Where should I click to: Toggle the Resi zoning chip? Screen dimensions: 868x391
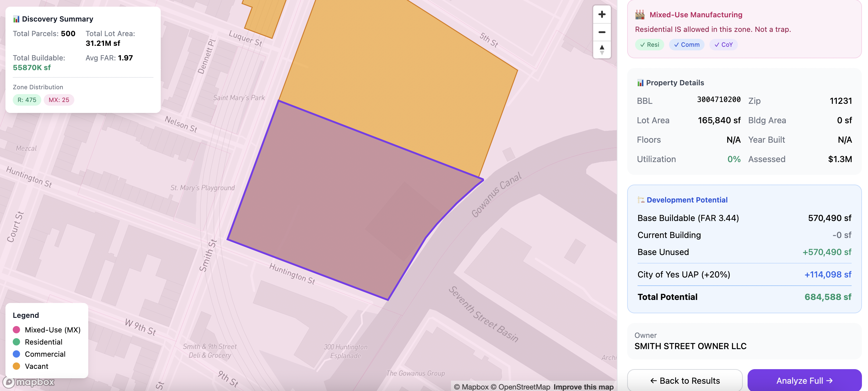pyautogui.click(x=649, y=45)
